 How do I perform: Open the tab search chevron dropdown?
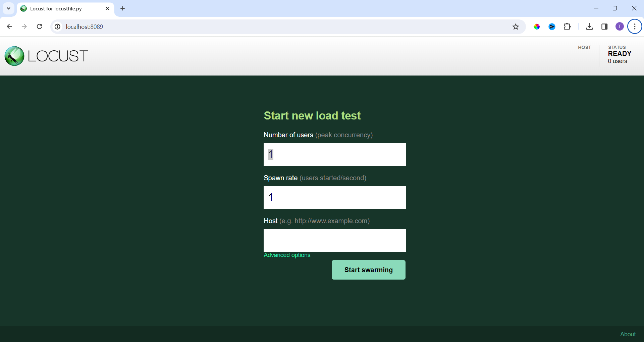tap(8, 8)
